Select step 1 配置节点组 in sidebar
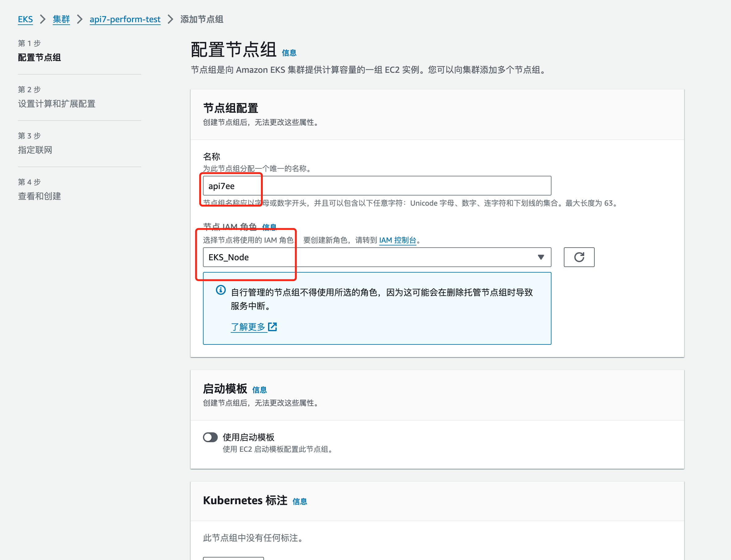 (x=39, y=57)
